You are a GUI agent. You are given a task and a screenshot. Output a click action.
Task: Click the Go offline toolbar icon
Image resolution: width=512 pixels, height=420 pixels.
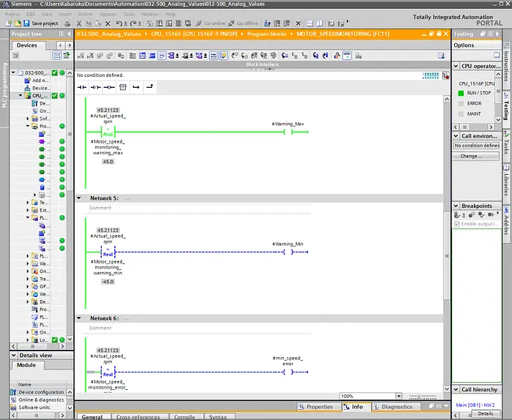tap(231, 23)
